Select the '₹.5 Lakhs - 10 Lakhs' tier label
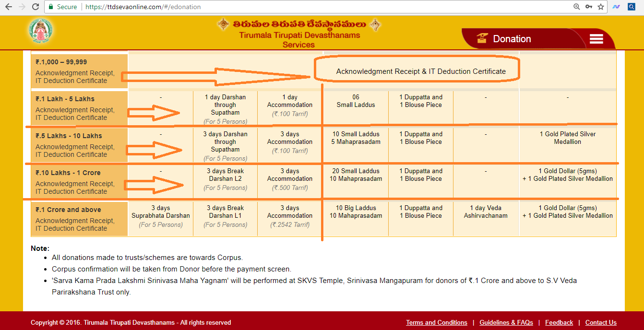Viewport: 644px width, 330px height. click(69, 136)
